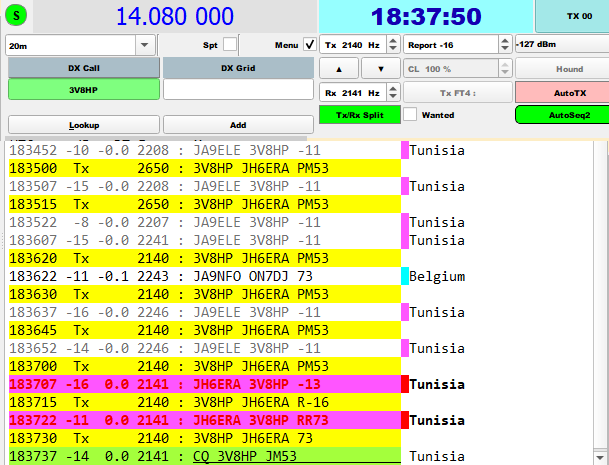Click the Rx 2141 Hz value field

(x=353, y=92)
